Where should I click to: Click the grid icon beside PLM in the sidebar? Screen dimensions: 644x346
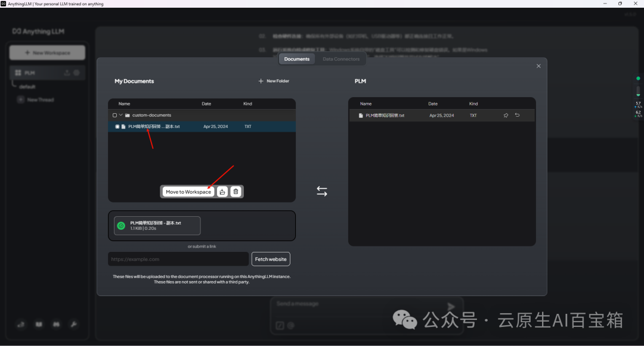point(18,73)
